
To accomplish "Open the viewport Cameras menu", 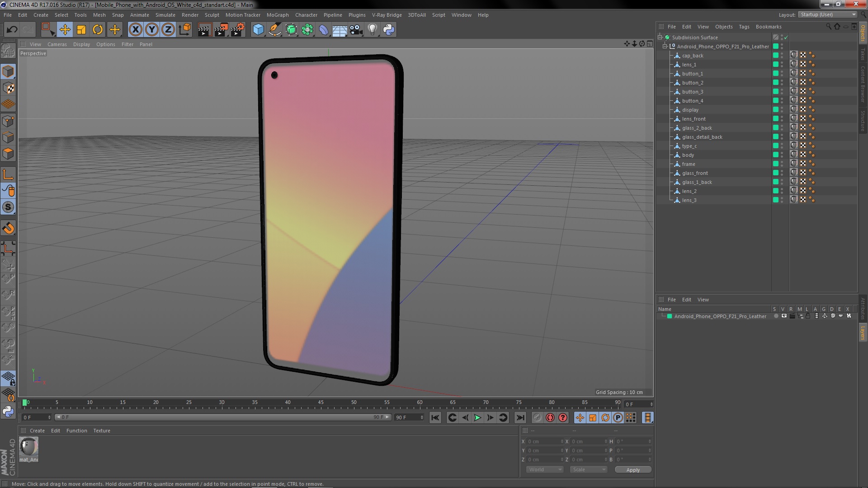I will 57,44.
